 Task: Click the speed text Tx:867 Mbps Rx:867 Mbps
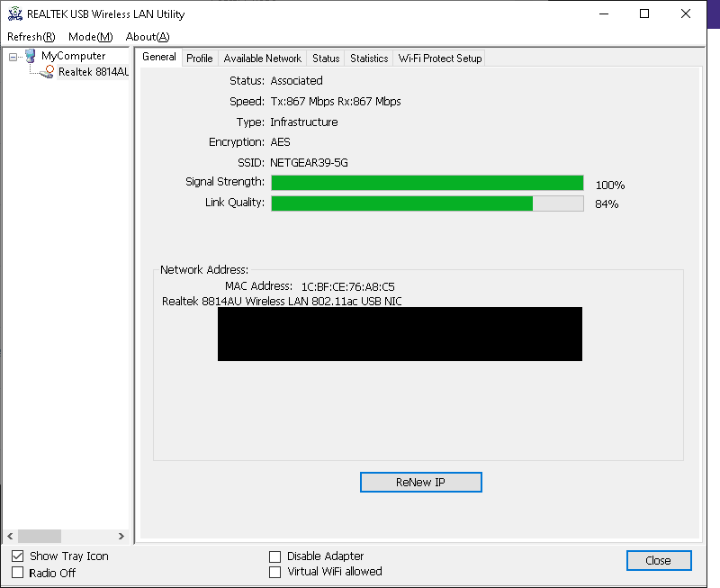coord(336,102)
